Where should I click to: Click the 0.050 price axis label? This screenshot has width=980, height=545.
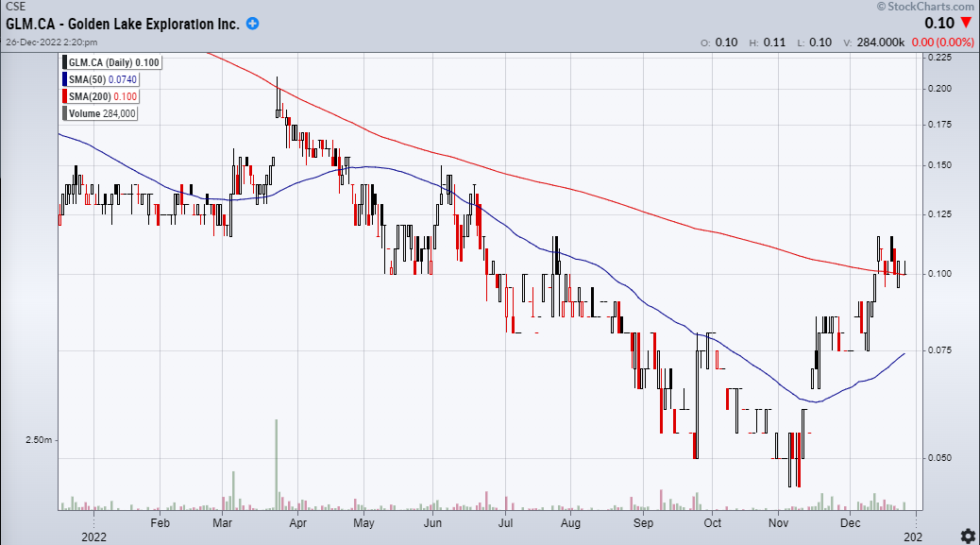click(940, 457)
